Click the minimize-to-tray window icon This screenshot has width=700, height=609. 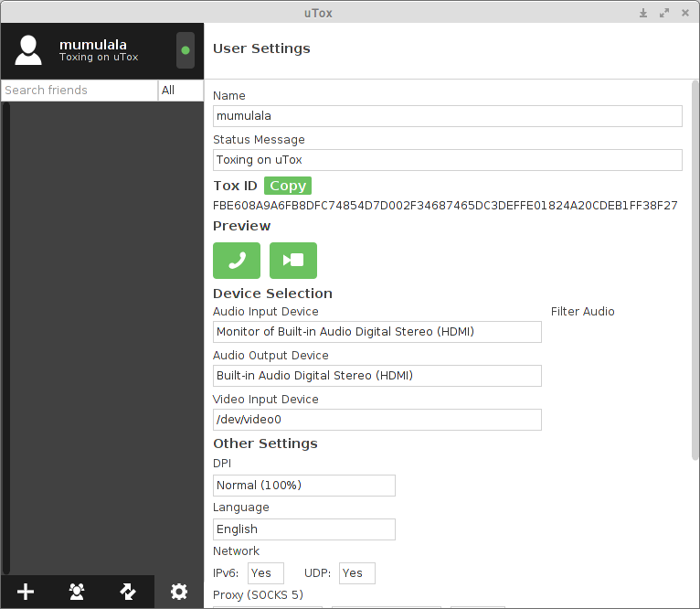[642, 13]
